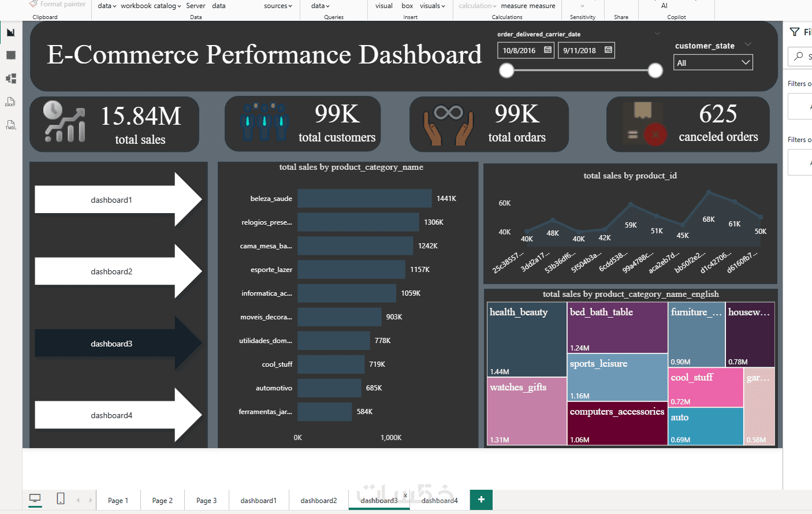Click the dashboard1 arrow navigation button
This screenshot has height=514, width=812.
click(x=118, y=199)
